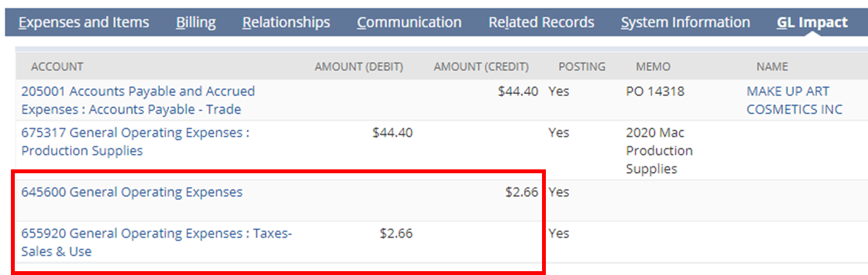The height and width of the screenshot is (275, 868).
Task: Switch to the Billing tab
Action: point(195,23)
